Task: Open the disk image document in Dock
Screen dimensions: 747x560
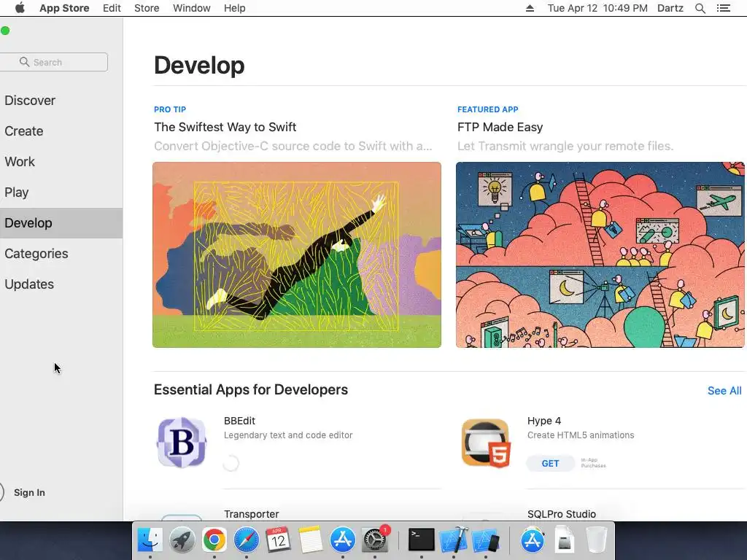Action: [565, 540]
